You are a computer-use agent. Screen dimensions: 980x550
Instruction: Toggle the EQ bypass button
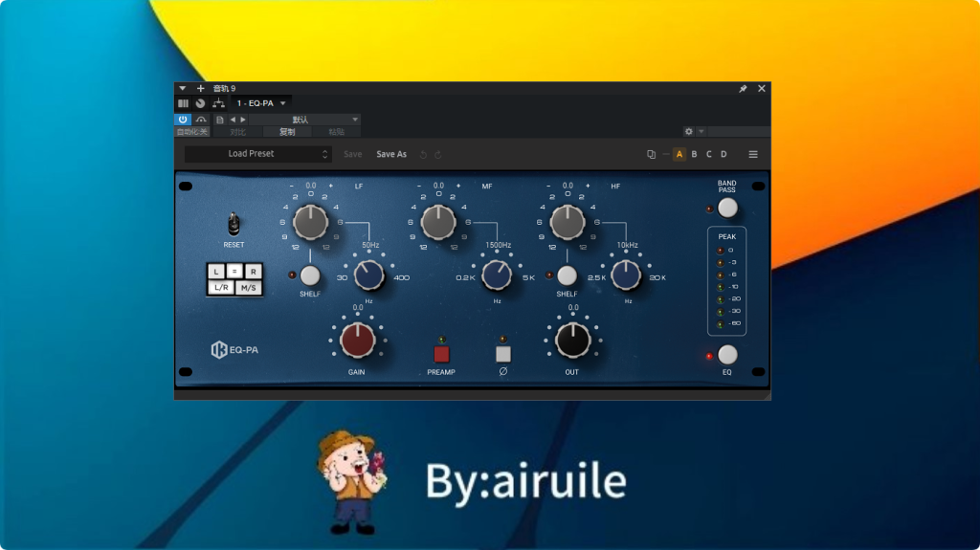pos(727,355)
